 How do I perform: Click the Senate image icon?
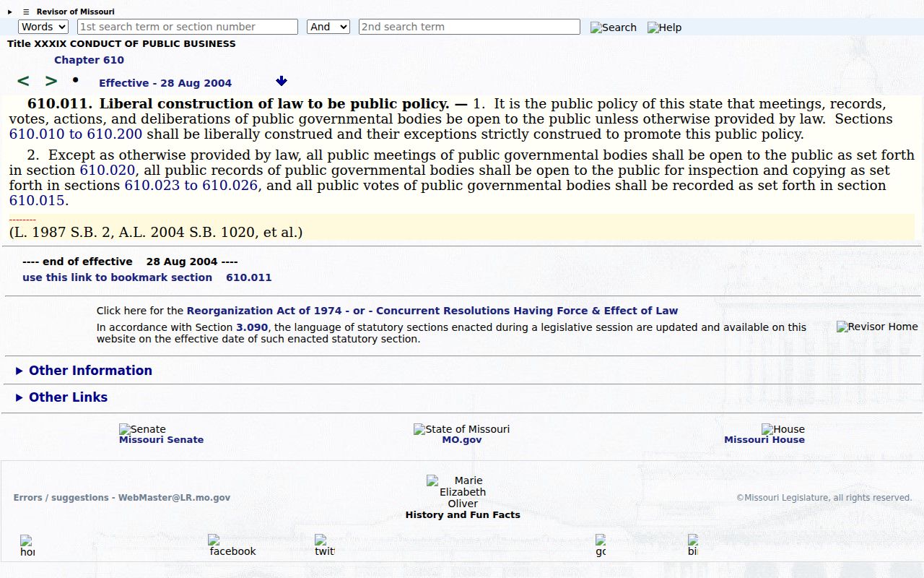(x=142, y=429)
